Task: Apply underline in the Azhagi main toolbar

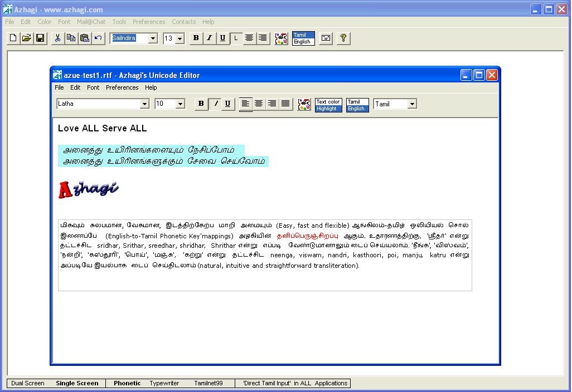Action: click(x=222, y=38)
